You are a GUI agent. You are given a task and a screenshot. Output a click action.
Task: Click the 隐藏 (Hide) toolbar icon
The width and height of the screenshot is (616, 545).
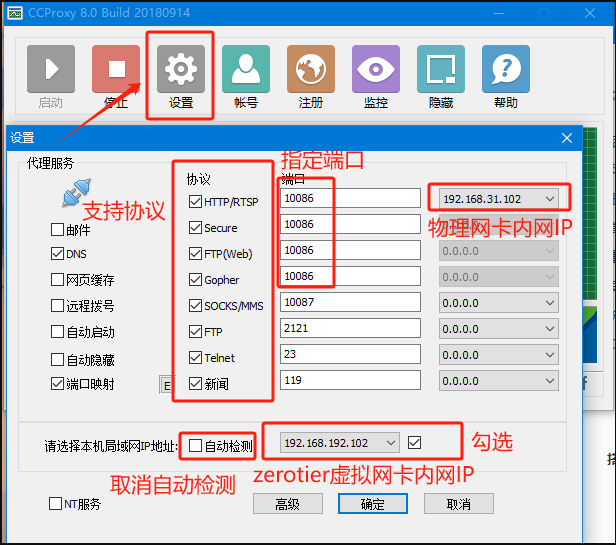[x=441, y=69]
